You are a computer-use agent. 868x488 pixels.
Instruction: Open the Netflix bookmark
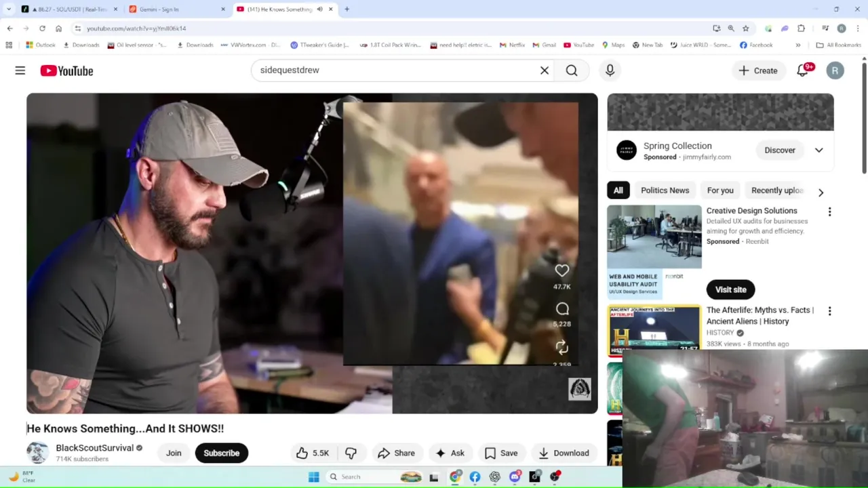click(x=512, y=45)
